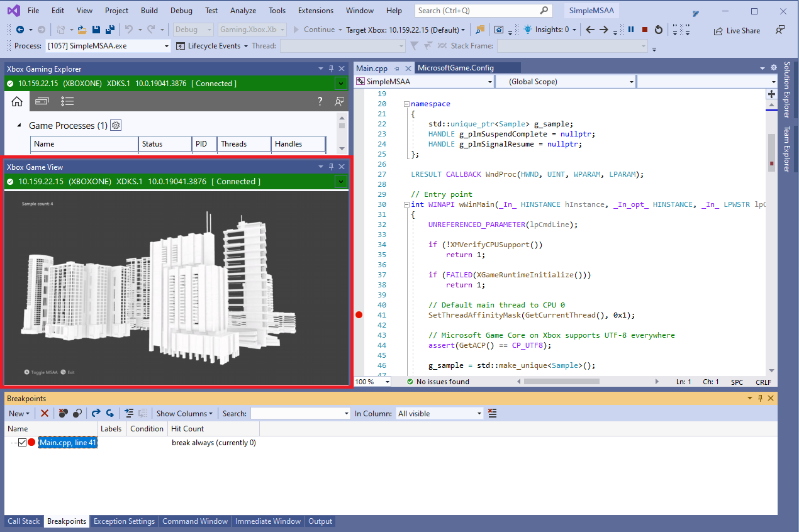This screenshot has width=799, height=532.
Task: Click the Continue debugging button
Action: point(314,30)
